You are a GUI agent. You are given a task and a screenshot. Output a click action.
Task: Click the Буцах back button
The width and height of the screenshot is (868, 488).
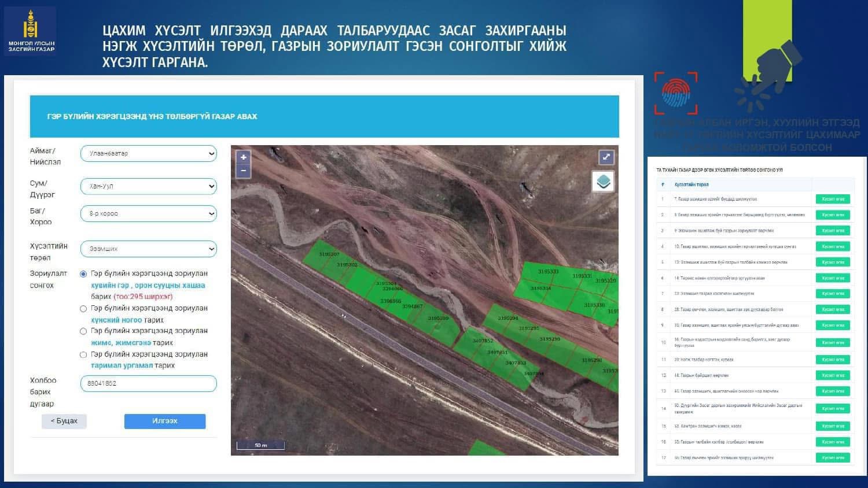[x=64, y=421]
